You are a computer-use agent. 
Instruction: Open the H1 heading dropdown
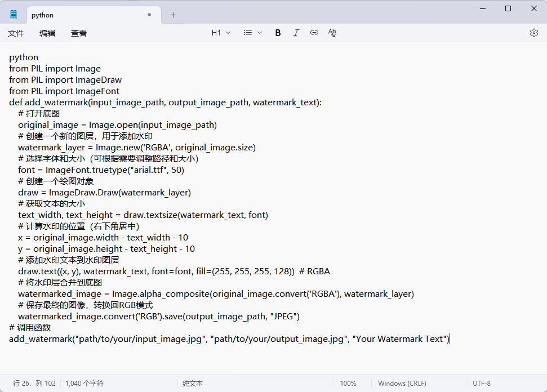[x=221, y=33]
